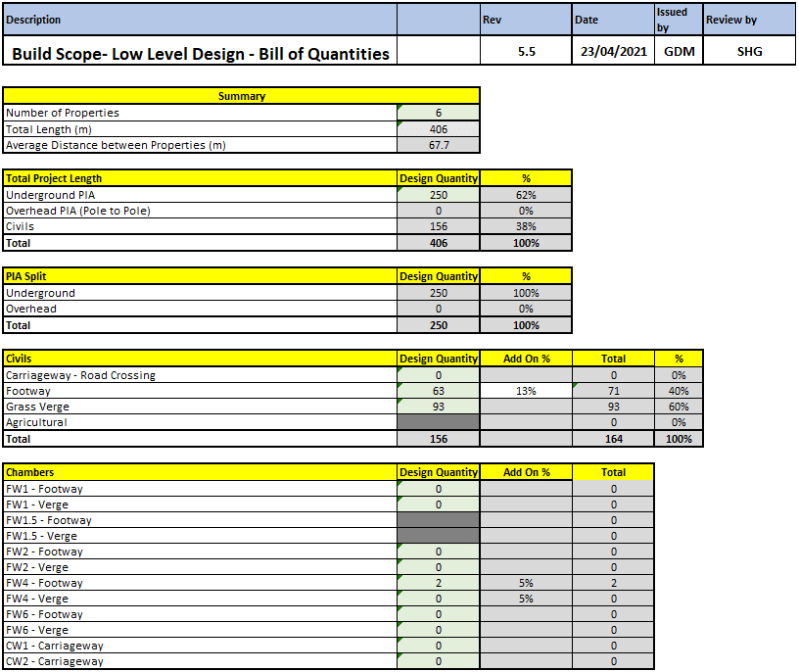Select the FW1.5 - Footway greyed quantity cell
Viewport: 799px width, 672px height.
[x=439, y=520]
